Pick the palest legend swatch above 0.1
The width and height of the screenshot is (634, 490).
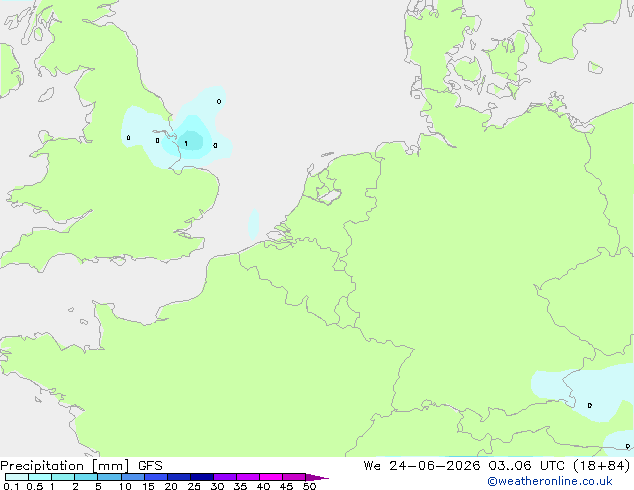(x=17, y=477)
